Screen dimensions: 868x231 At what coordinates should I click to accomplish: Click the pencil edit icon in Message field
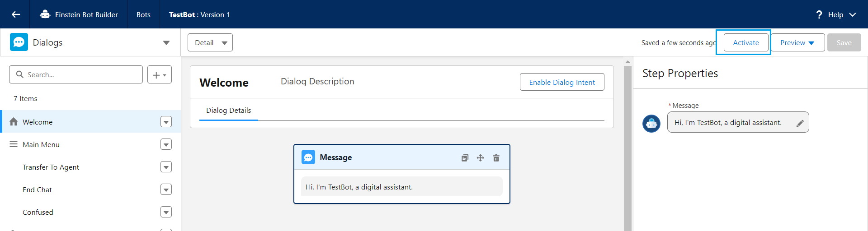800,123
